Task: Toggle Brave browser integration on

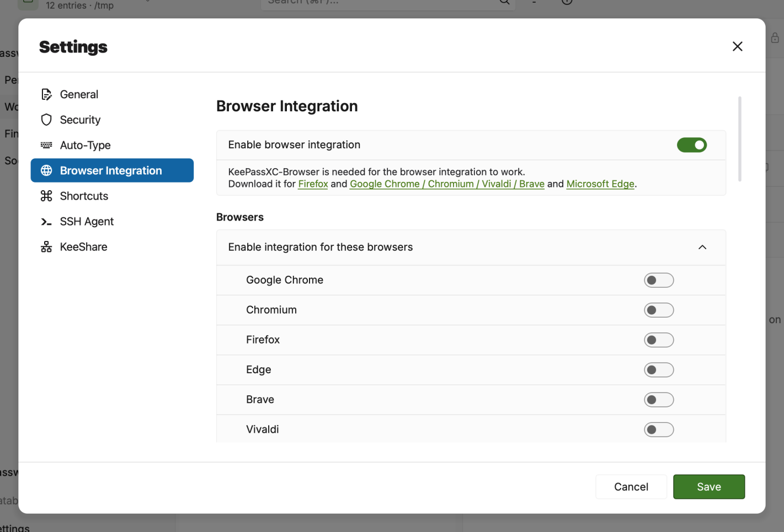Action: pyautogui.click(x=659, y=400)
